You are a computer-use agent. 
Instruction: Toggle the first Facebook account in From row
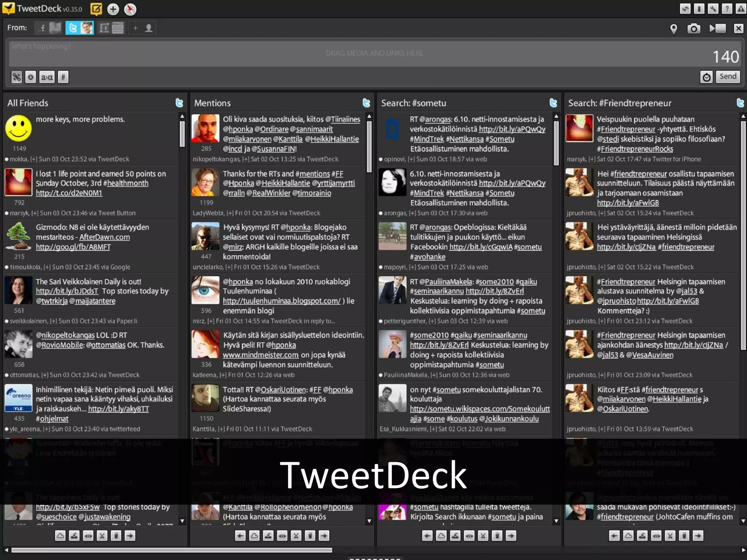[x=49, y=28]
